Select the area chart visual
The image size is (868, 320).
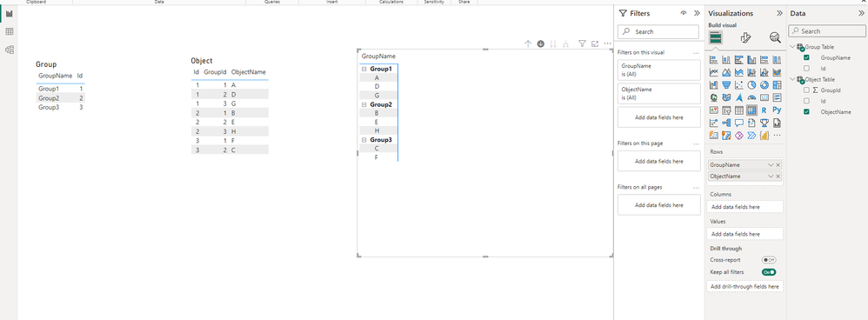click(x=726, y=72)
